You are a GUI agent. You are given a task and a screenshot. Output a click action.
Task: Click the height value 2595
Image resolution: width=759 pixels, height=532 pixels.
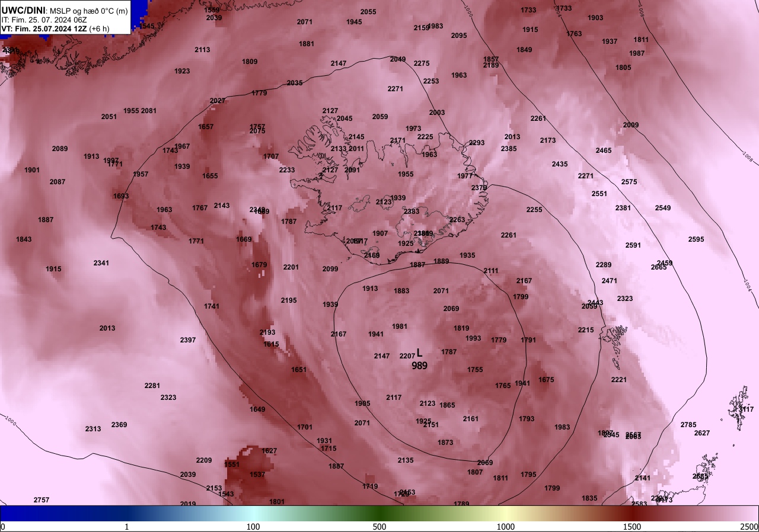click(x=696, y=239)
